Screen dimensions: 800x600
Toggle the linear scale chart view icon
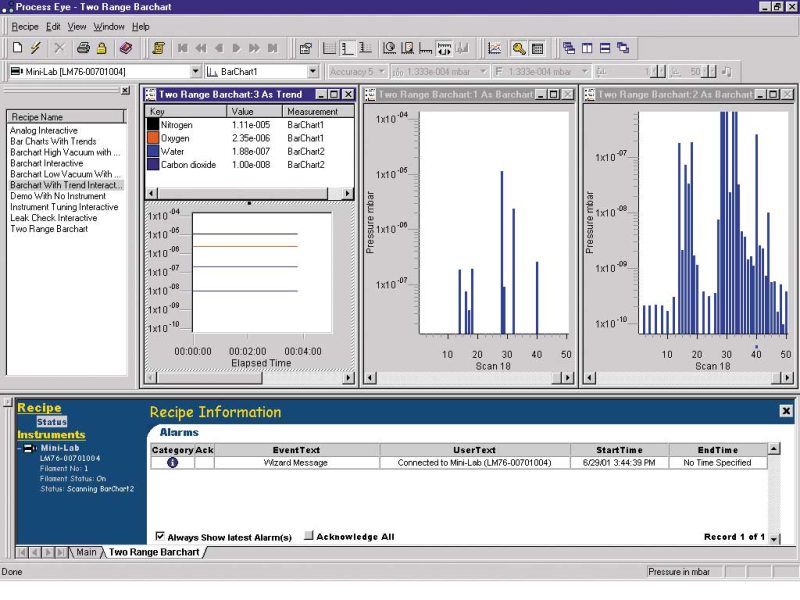[x=330, y=47]
